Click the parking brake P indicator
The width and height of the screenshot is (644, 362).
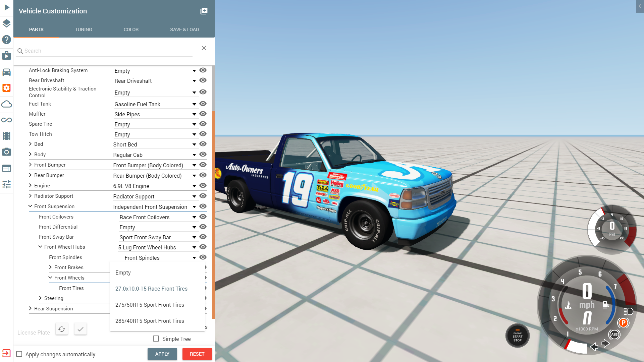(623, 323)
